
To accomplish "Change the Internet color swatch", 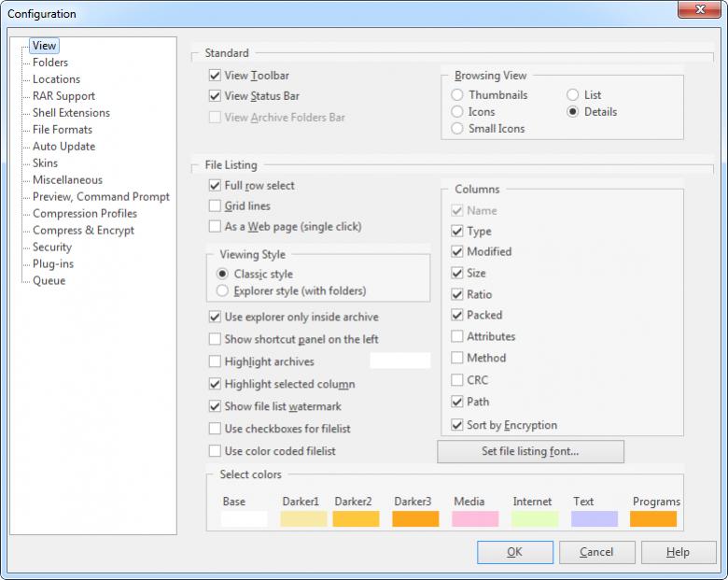I will [535, 518].
